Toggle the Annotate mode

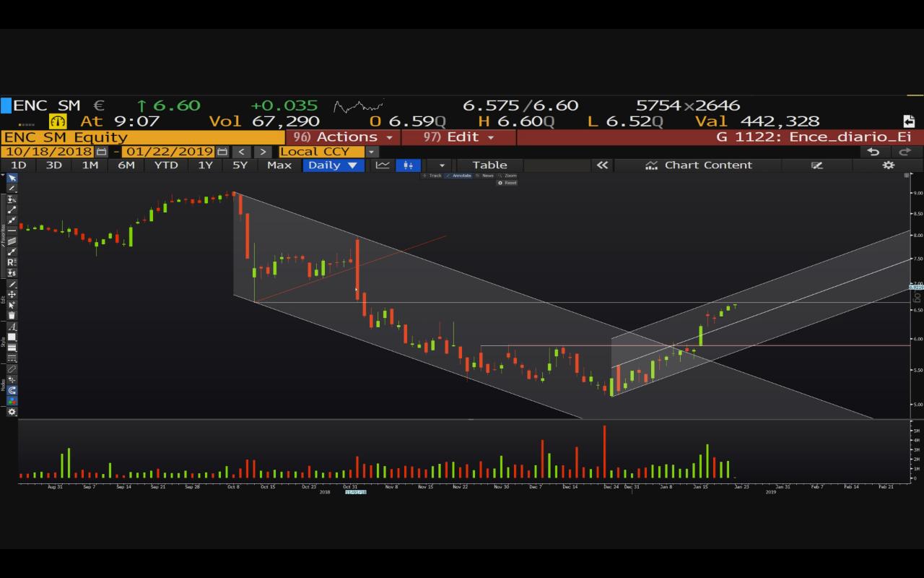coord(459,176)
